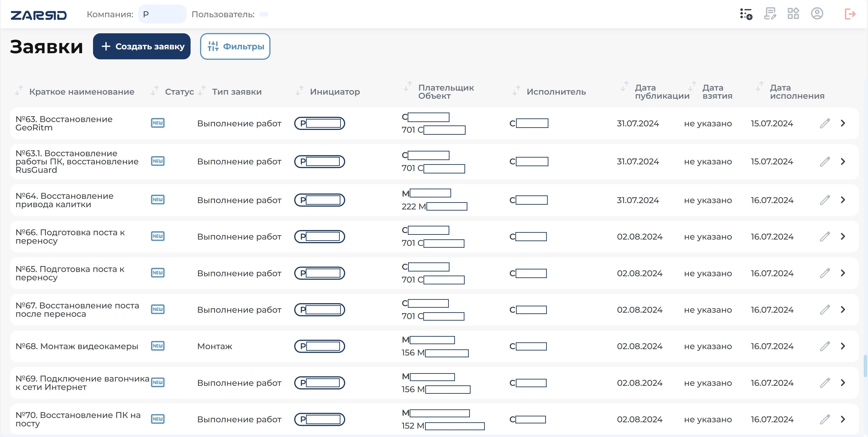Screen dimensions: 868x437
Task: Edit request №64 Восстановление привода калитки
Action: pyautogui.click(x=825, y=200)
